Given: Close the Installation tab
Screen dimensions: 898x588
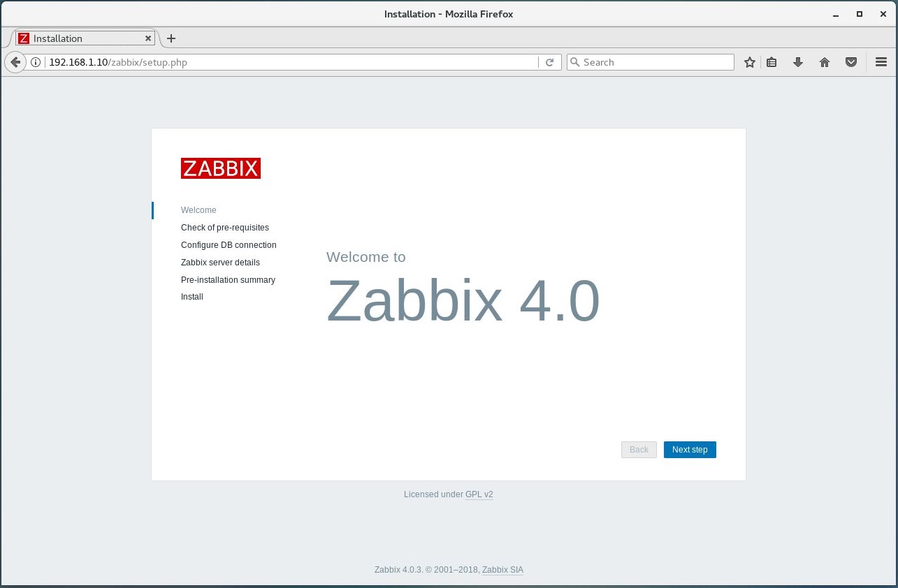Looking at the screenshot, I should coord(148,38).
